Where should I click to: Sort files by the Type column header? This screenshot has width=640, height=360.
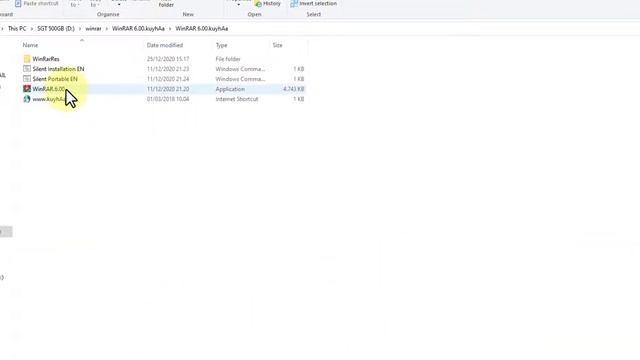click(x=222, y=45)
